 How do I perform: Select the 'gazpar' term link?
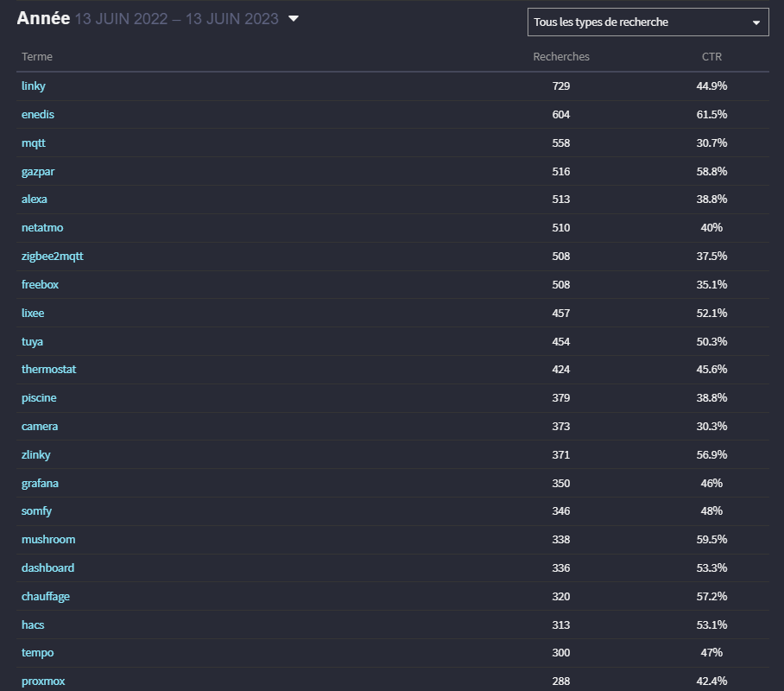point(38,172)
